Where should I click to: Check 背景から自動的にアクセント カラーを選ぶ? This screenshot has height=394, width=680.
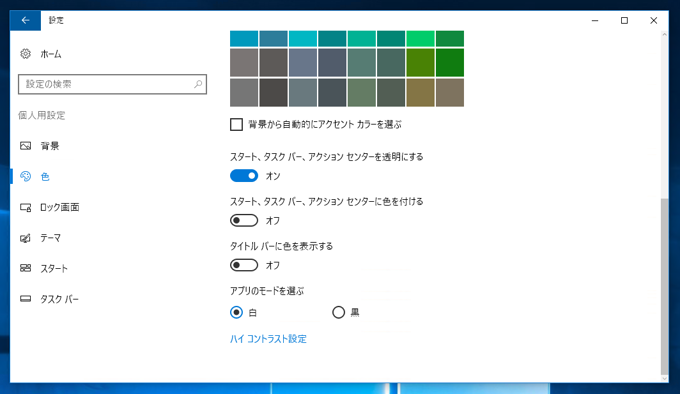click(x=236, y=124)
